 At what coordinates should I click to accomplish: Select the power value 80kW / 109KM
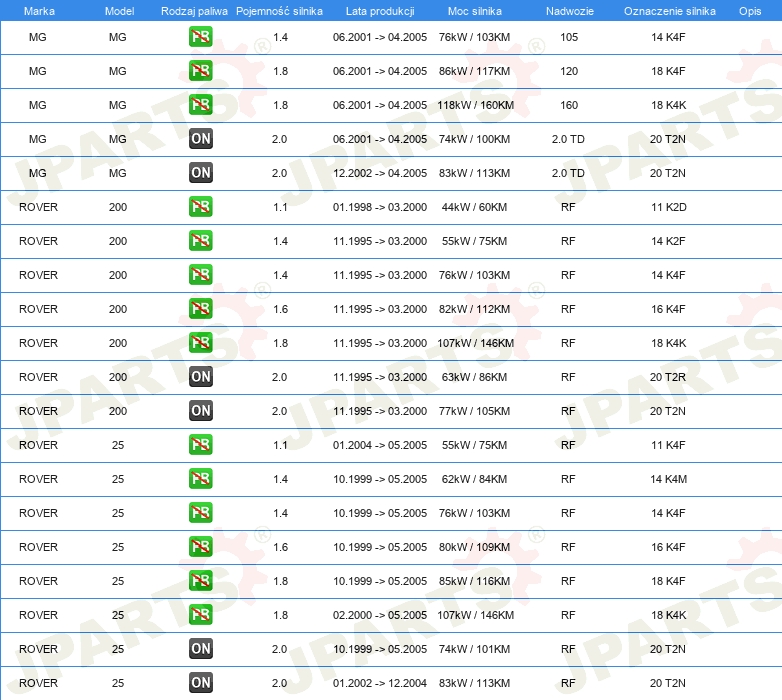(474, 547)
